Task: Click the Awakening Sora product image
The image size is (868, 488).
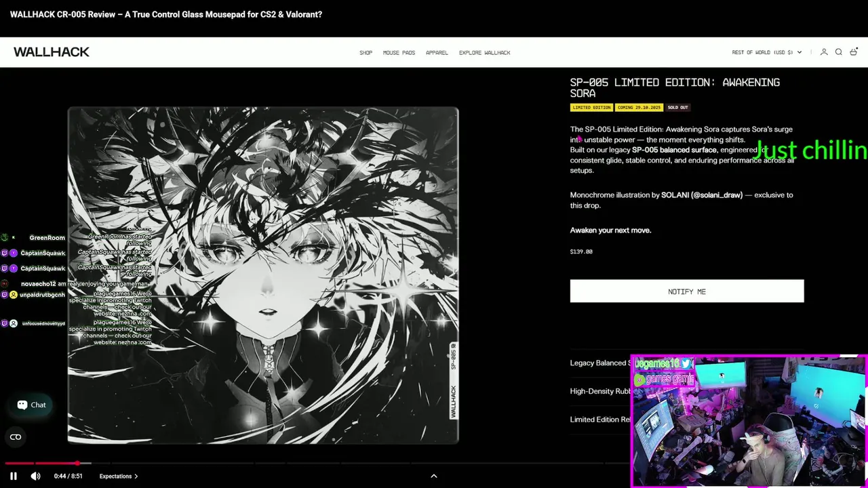Action: coord(263,275)
